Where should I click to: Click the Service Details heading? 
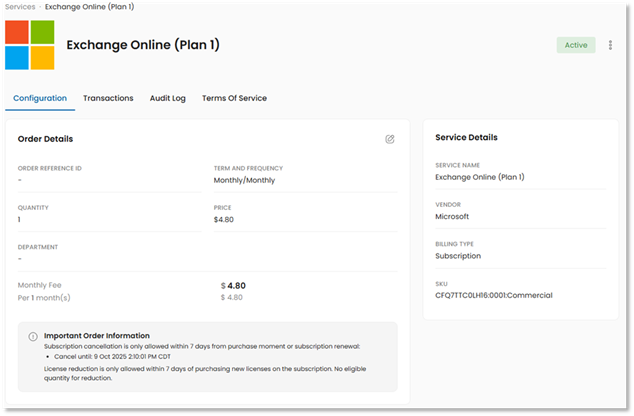[466, 137]
